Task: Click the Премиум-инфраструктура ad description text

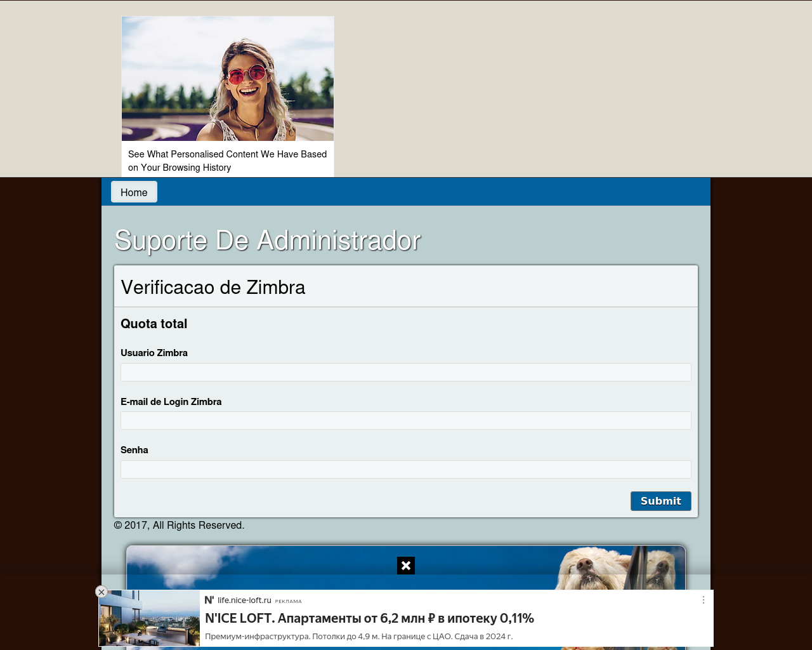Action: coord(358,636)
